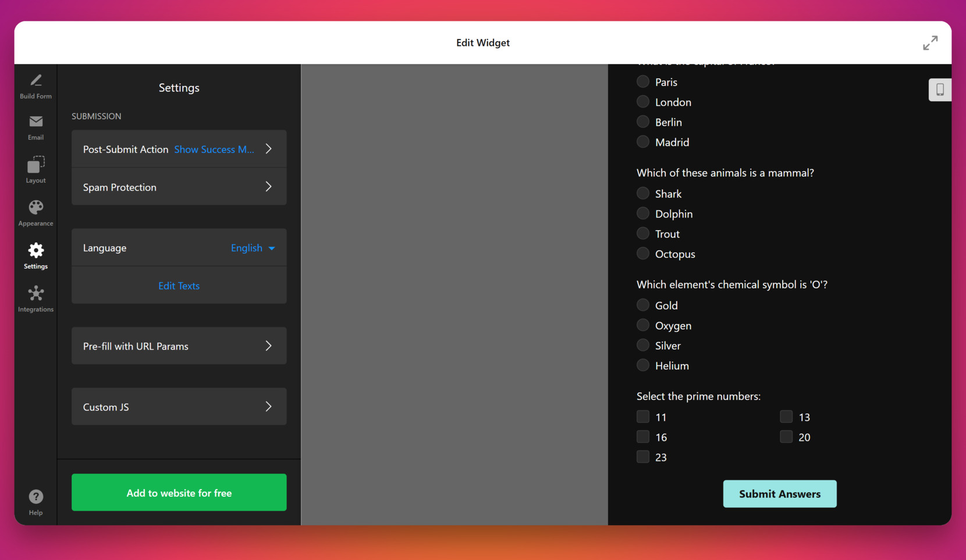Click the Settings gear icon
This screenshot has width=966, height=560.
pyautogui.click(x=35, y=251)
